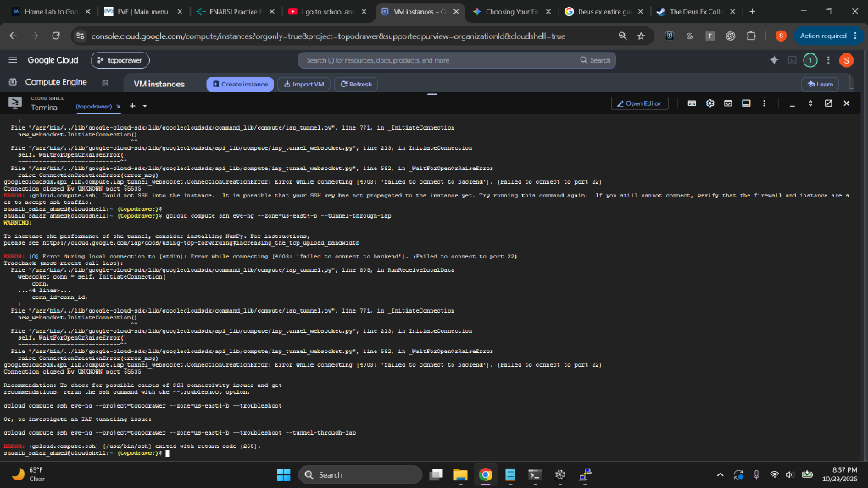Open the Cloud Shell keyboard settings icon
This screenshot has height=488, width=868.
pyautogui.click(x=692, y=103)
